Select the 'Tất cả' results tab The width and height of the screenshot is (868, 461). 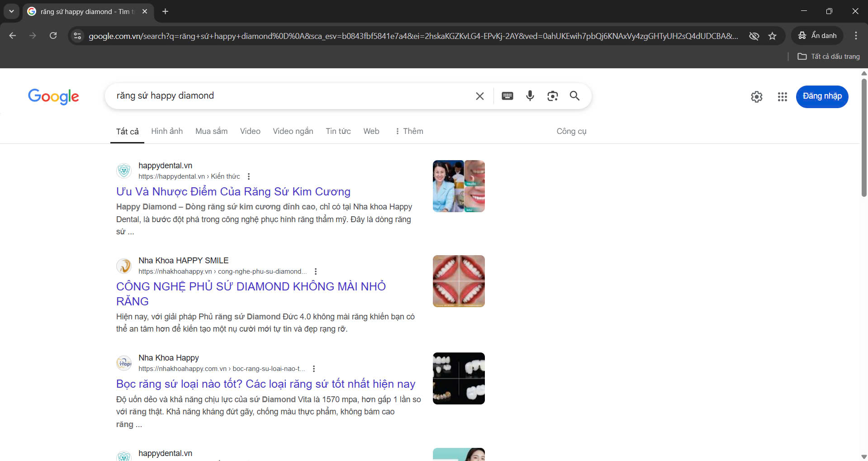pos(127,132)
